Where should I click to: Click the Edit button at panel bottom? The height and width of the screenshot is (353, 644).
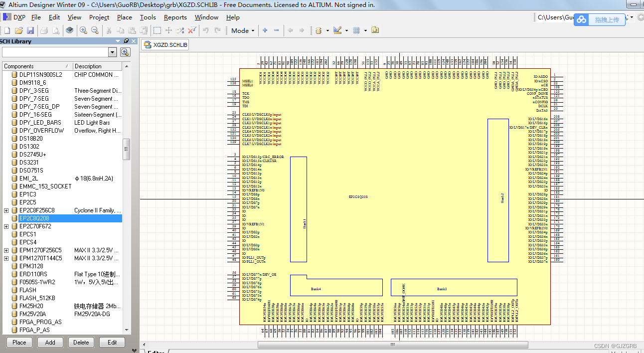[x=112, y=342]
